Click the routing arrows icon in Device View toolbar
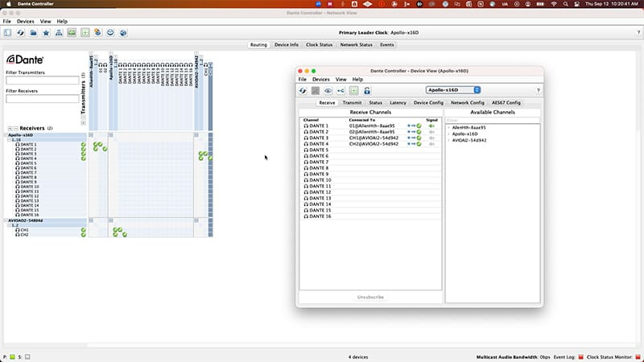This screenshot has width=644, height=362. (341, 90)
